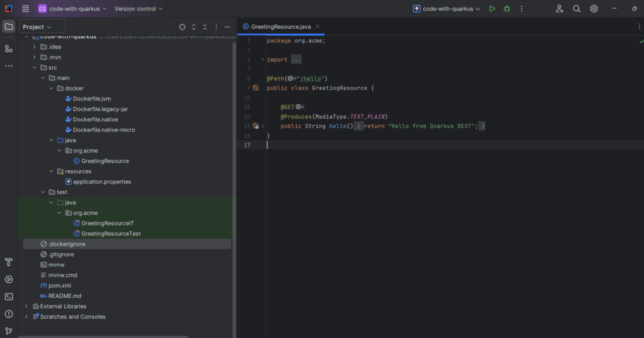644x338 pixels.
Task: Open project name code-with-quarkus dropdown
Action: pyautogui.click(x=72, y=9)
